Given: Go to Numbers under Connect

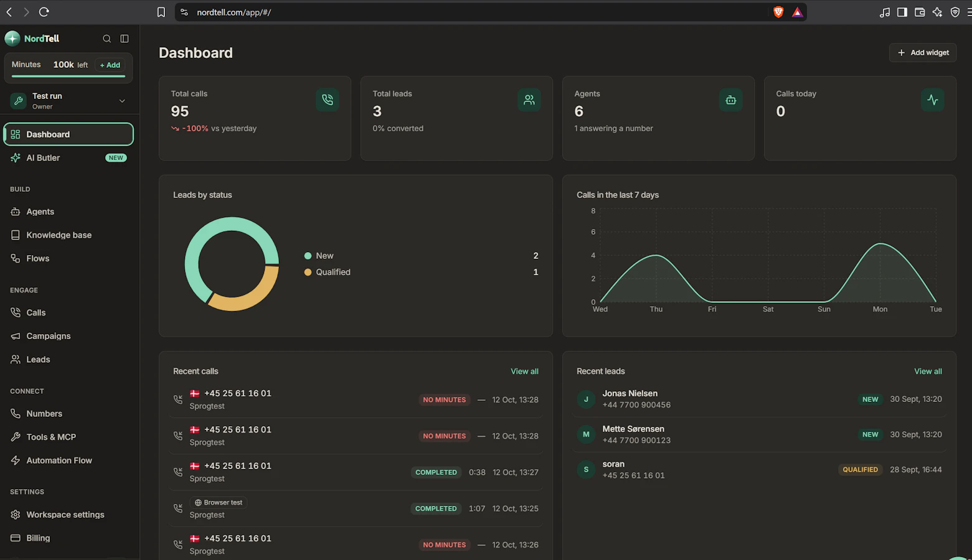Looking at the screenshot, I should coord(68,413).
